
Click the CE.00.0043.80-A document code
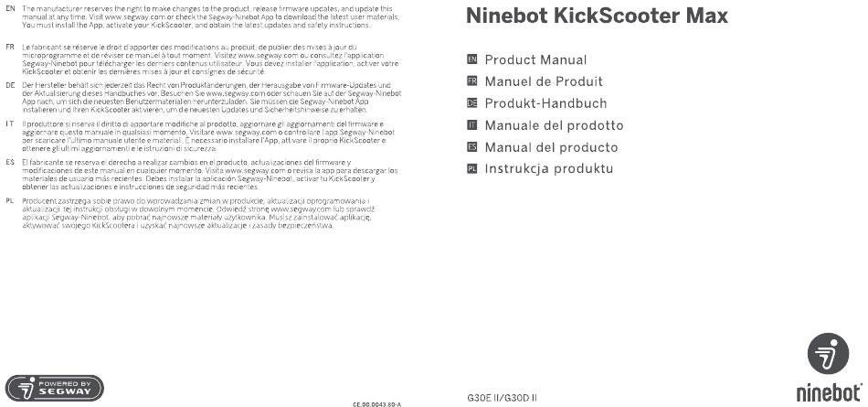(376, 404)
